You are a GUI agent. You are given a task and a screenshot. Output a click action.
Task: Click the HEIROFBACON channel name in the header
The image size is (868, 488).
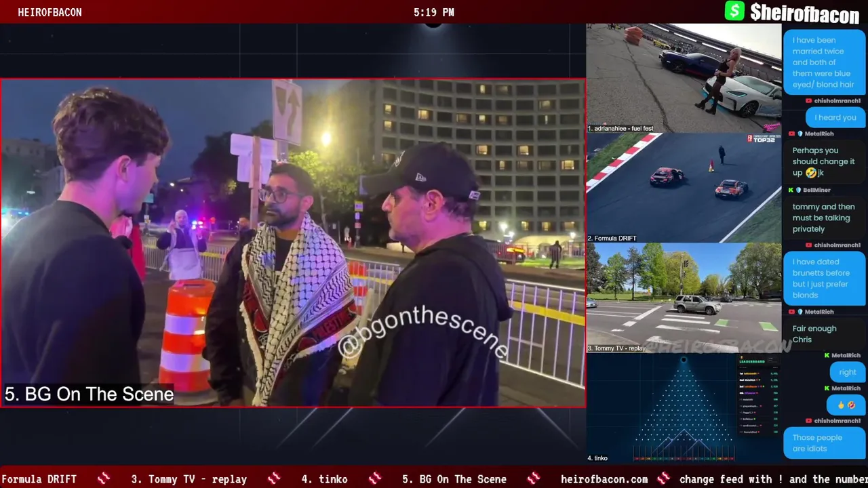click(x=50, y=12)
